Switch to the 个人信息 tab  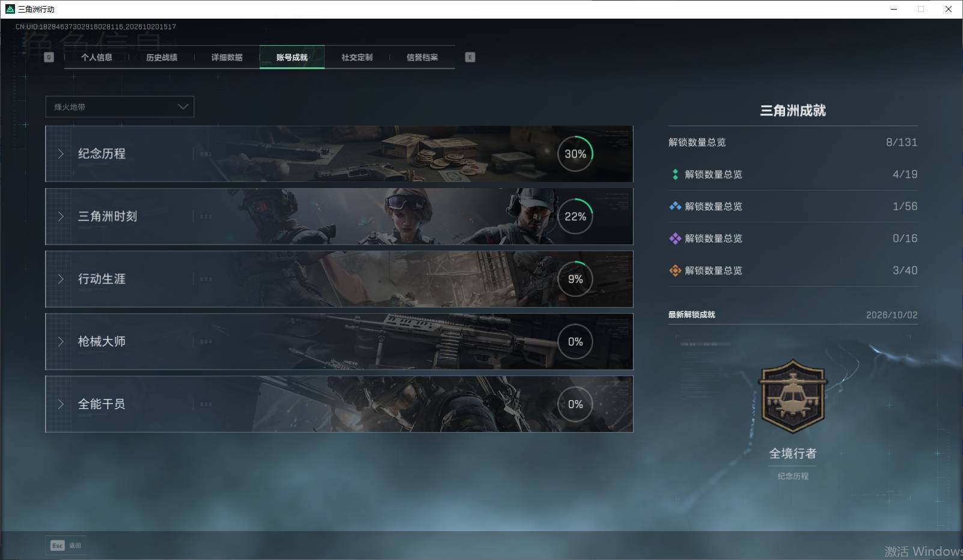[x=97, y=57]
